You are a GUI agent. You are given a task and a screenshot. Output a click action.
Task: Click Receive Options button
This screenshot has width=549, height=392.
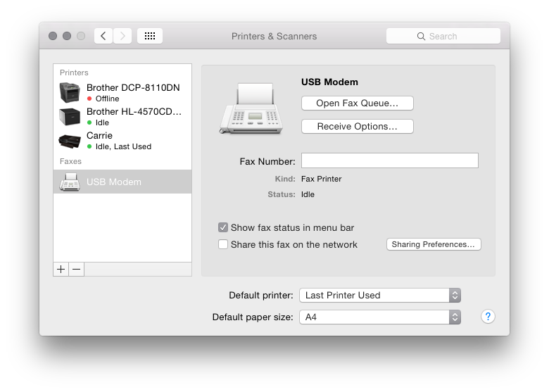click(x=357, y=127)
